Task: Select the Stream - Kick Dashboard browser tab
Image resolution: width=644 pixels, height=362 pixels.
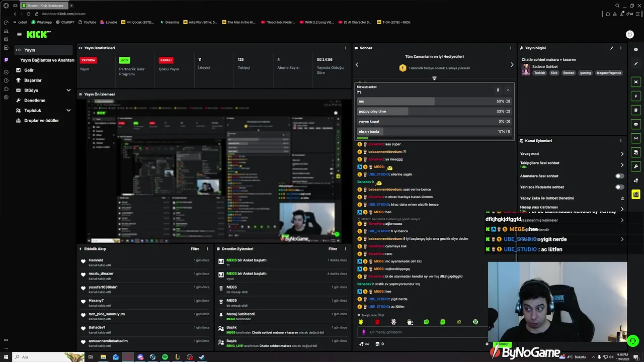Action: coord(43,6)
